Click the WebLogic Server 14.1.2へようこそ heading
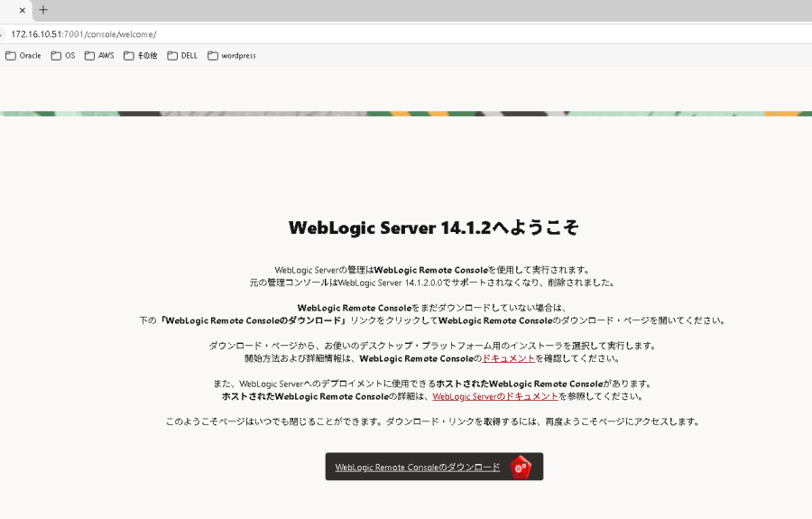Image resolution: width=812 pixels, height=519 pixels. coord(433,227)
